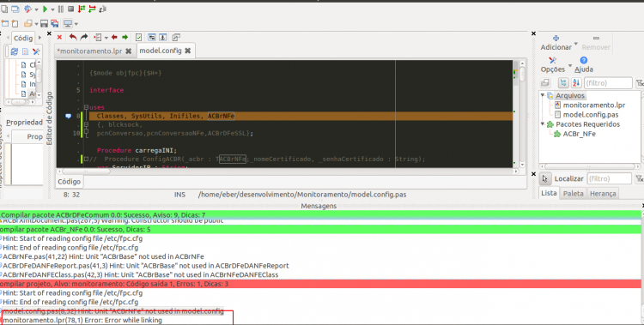Open dropdown arrow beside desktop monitor icon
This screenshot has width=644, height=325.
point(76,24)
